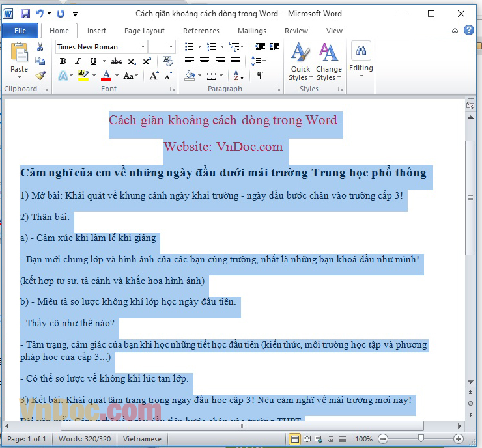
Task: Open Editing find binoculars
Action: [361, 50]
